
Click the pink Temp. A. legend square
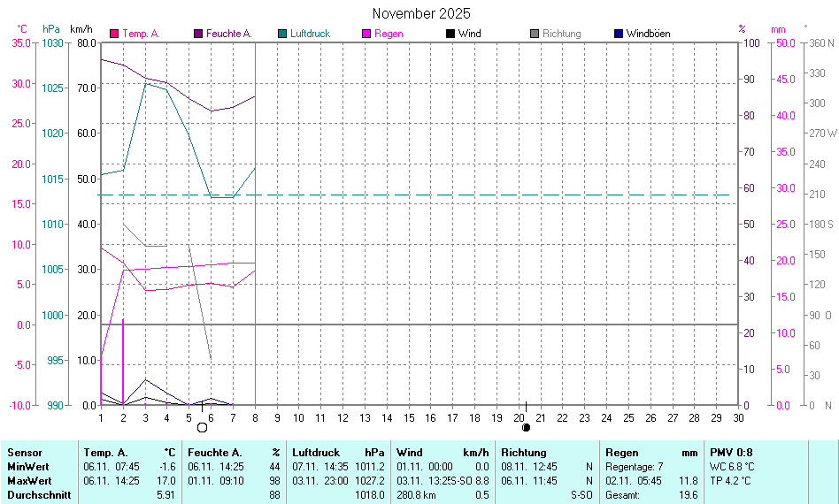click(x=114, y=34)
